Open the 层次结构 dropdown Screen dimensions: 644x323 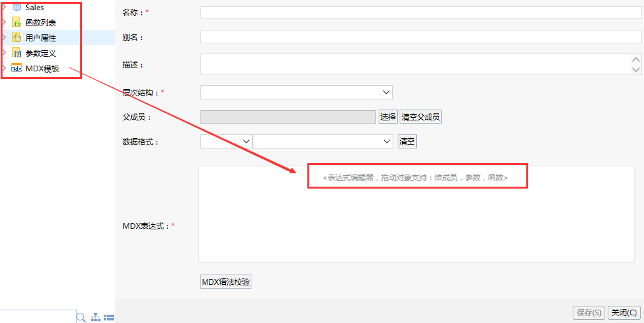click(x=296, y=92)
